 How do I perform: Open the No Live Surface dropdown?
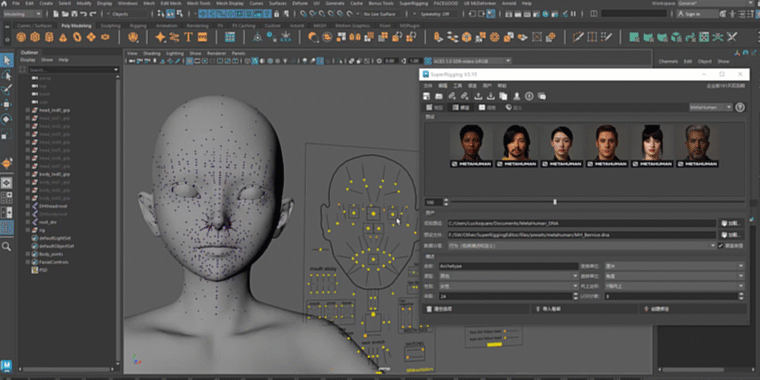click(382, 14)
